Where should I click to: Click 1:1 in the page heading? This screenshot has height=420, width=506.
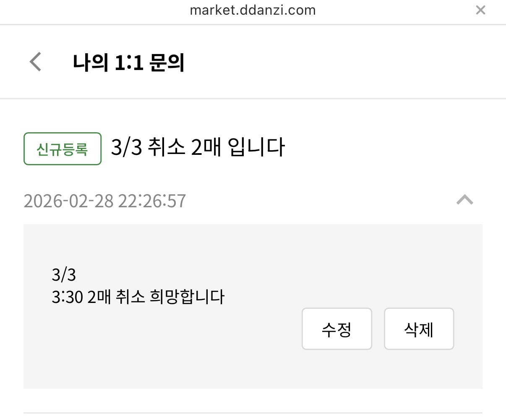click(129, 63)
